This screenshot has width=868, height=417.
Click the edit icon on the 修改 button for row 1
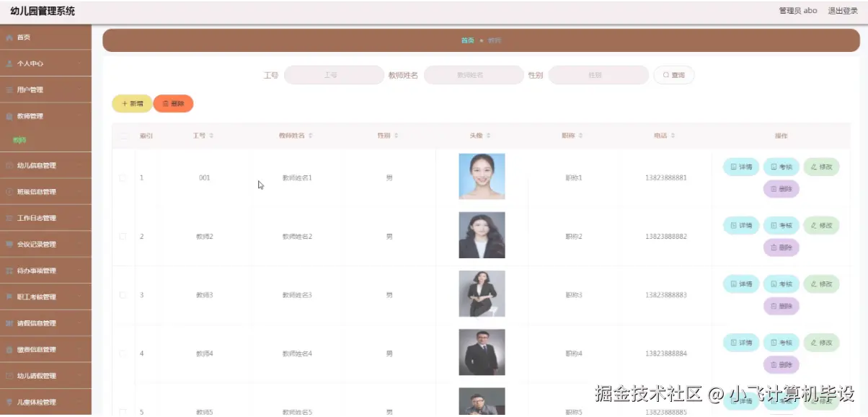click(x=813, y=167)
